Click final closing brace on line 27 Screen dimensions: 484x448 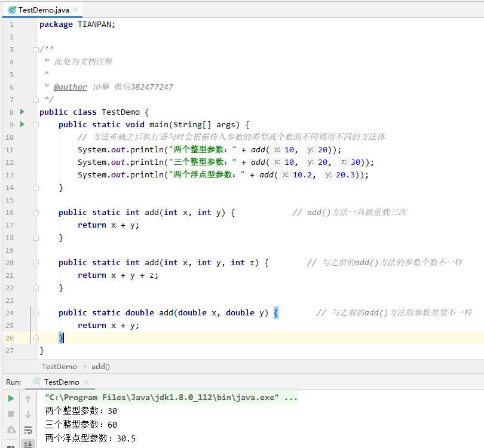42,351
